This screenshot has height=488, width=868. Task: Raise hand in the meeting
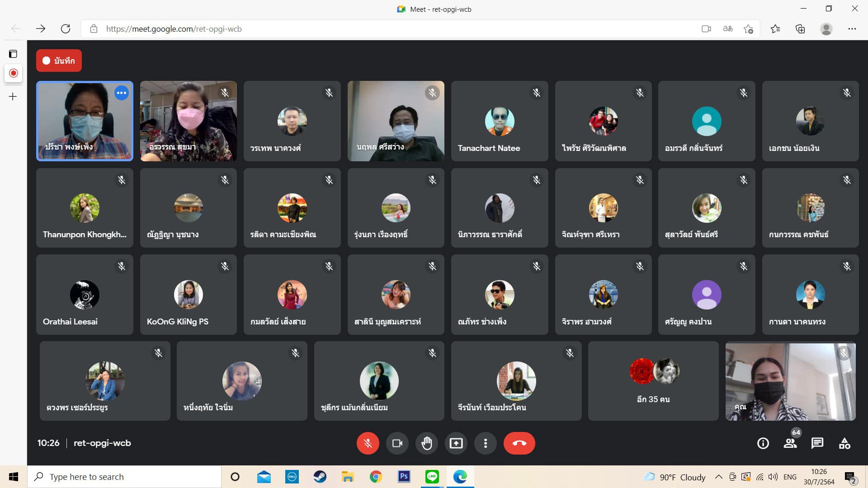pos(426,443)
